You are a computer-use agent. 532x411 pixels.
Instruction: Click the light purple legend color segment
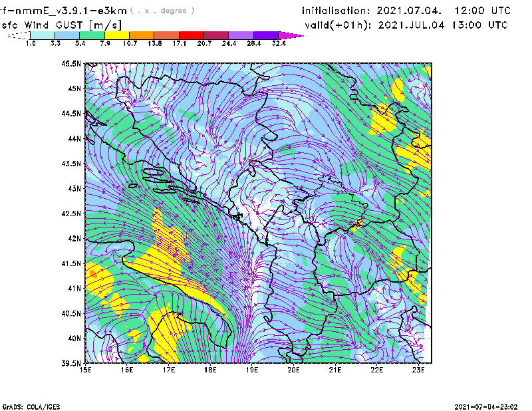[x=241, y=35]
